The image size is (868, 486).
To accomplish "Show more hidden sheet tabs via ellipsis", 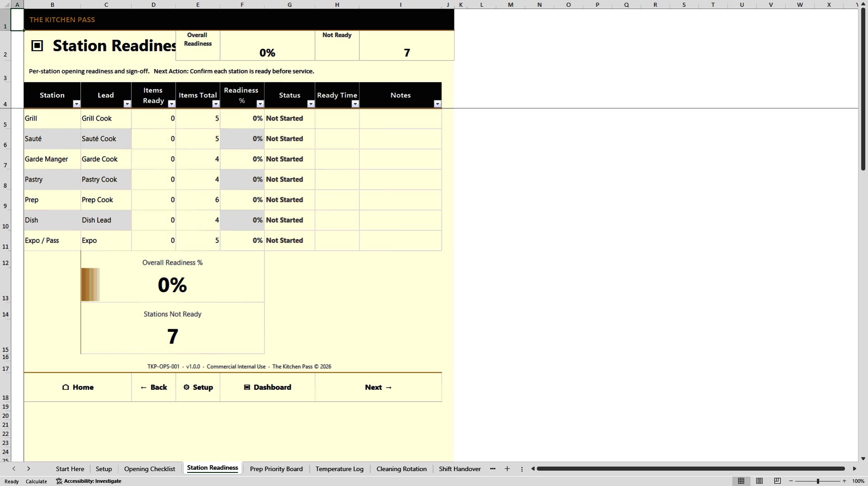I will pos(493,469).
